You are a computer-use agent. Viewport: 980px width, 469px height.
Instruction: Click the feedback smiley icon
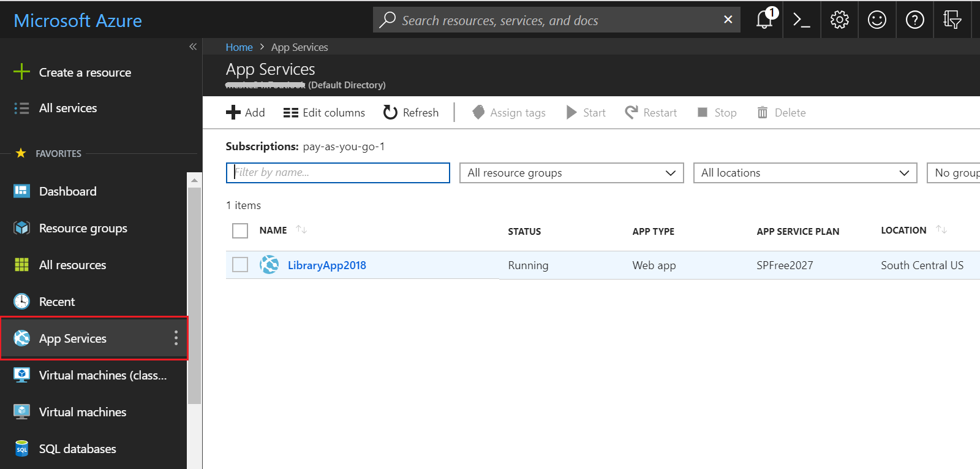(877, 20)
